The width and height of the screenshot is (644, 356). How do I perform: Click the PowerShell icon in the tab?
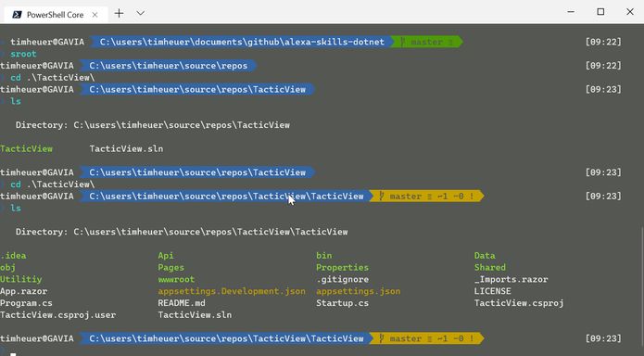17,15
